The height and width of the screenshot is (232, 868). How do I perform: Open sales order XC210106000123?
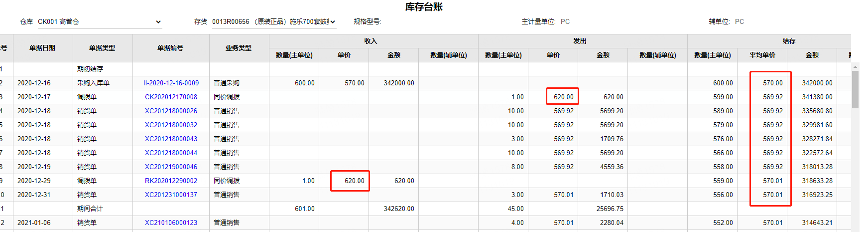click(171, 223)
